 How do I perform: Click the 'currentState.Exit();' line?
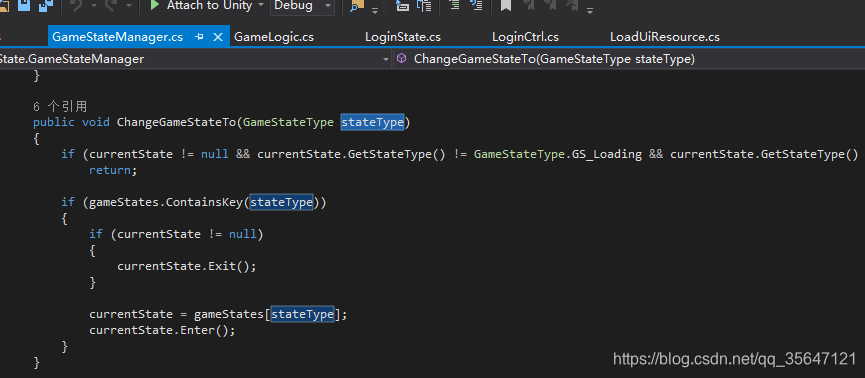coord(187,266)
